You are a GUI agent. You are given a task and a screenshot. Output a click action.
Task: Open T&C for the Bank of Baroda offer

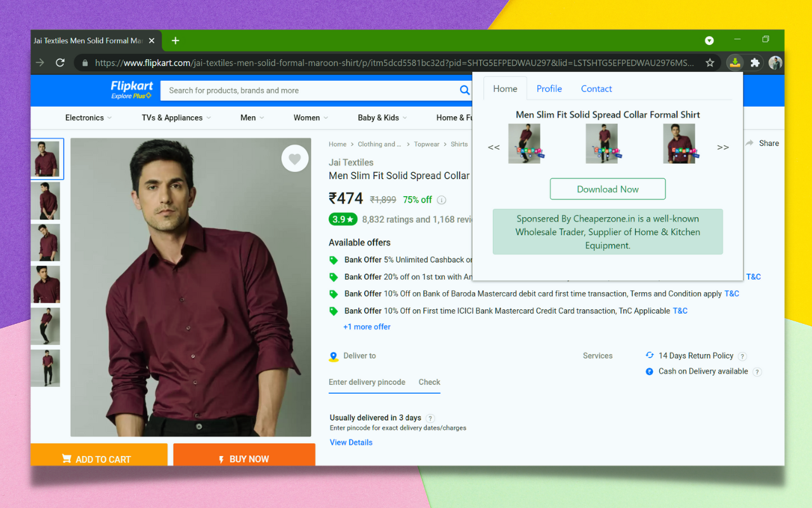[731, 294]
